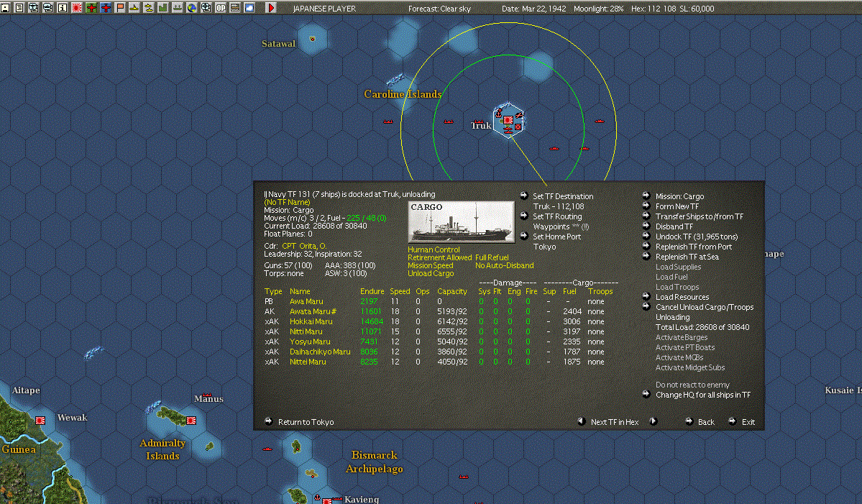Click Transfer Ships to/from TF
Image resolution: width=862 pixels, height=504 pixels.
tap(699, 216)
